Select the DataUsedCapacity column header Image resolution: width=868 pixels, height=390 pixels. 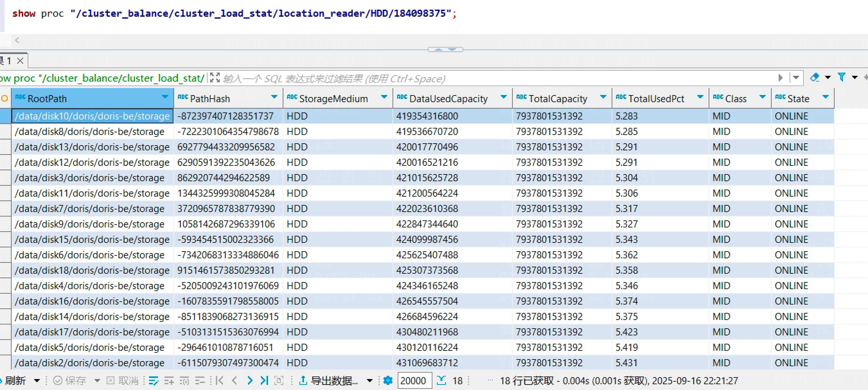[x=452, y=98]
